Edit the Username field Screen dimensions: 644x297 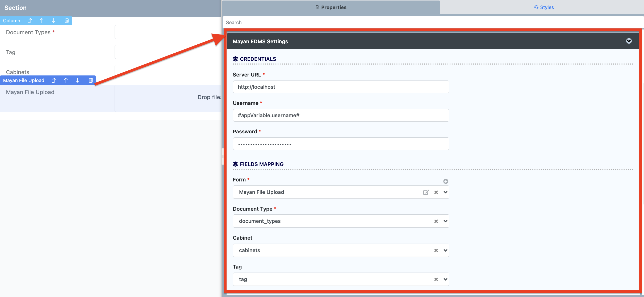pyautogui.click(x=341, y=115)
